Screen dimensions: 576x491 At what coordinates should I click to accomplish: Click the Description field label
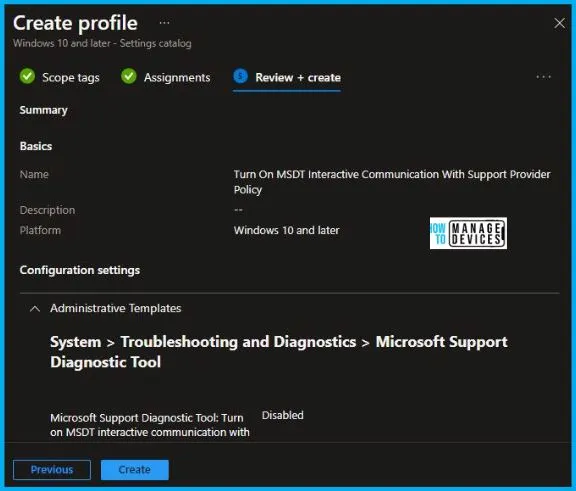tap(47, 210)
